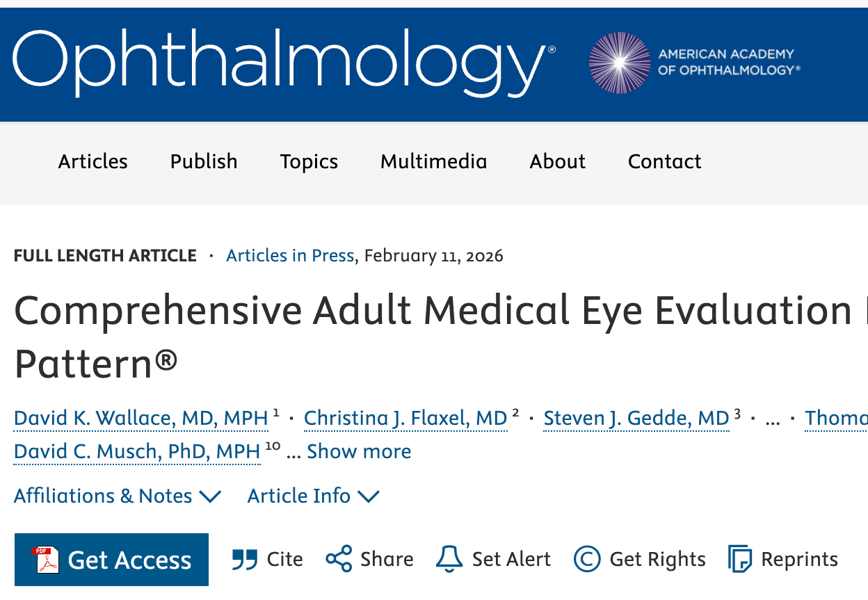Screen dimensions: 868x600
Task: Open the Publish menu
Action: [204, 161]
